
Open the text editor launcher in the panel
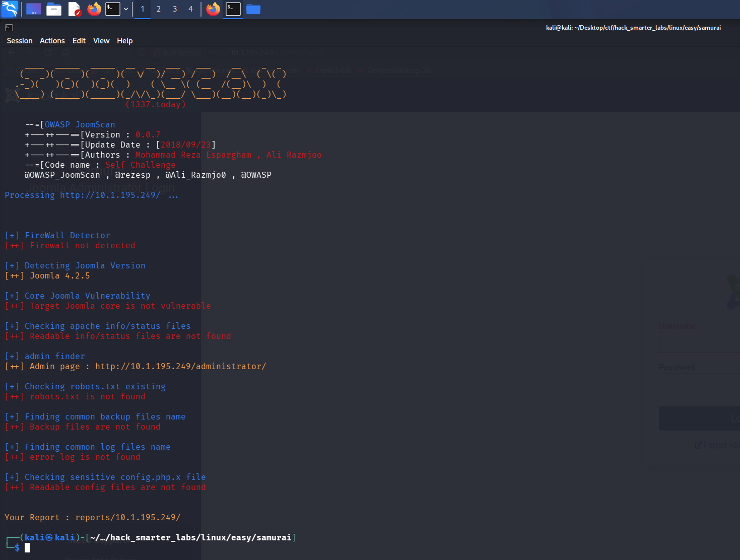coord(75,9)
